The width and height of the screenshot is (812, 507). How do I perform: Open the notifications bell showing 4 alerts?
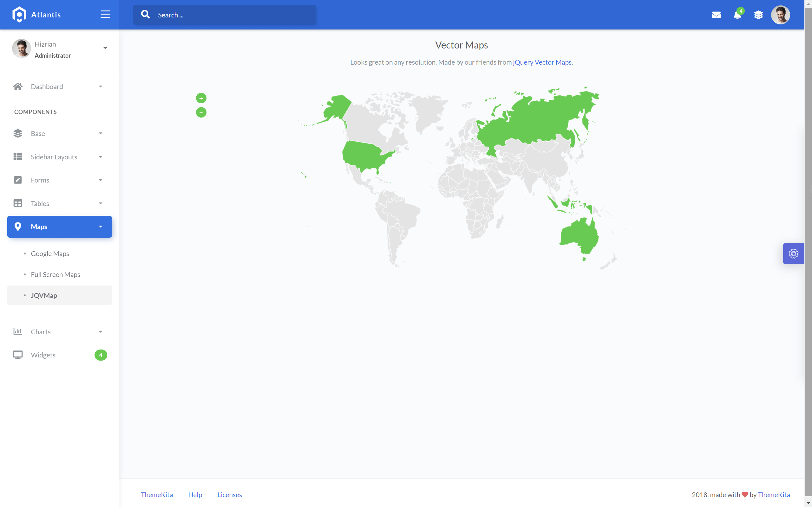coord(737,16)
